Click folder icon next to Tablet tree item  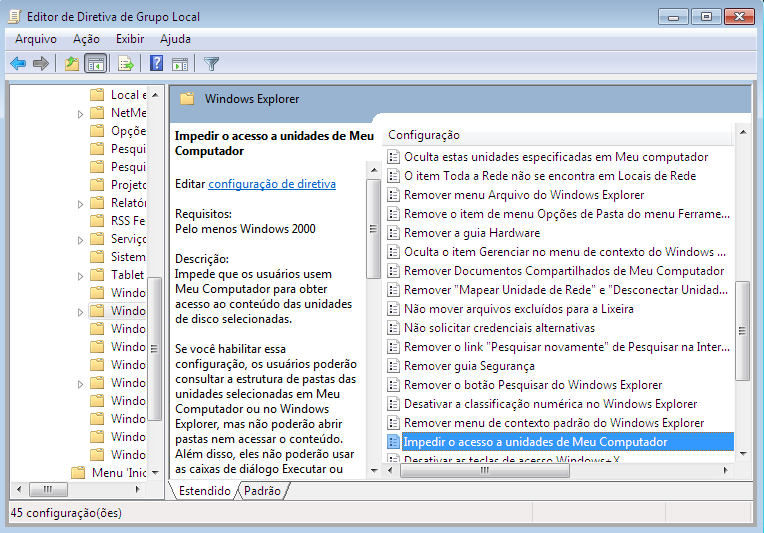point(97,275)
